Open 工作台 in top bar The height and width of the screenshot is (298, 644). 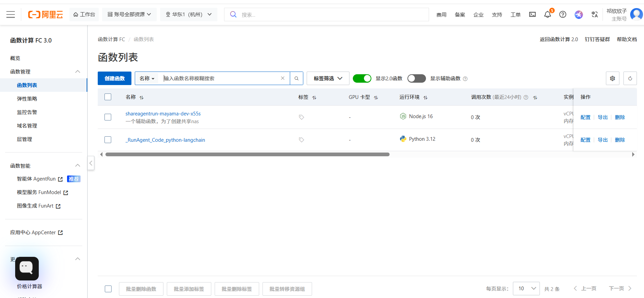point(84,15)
